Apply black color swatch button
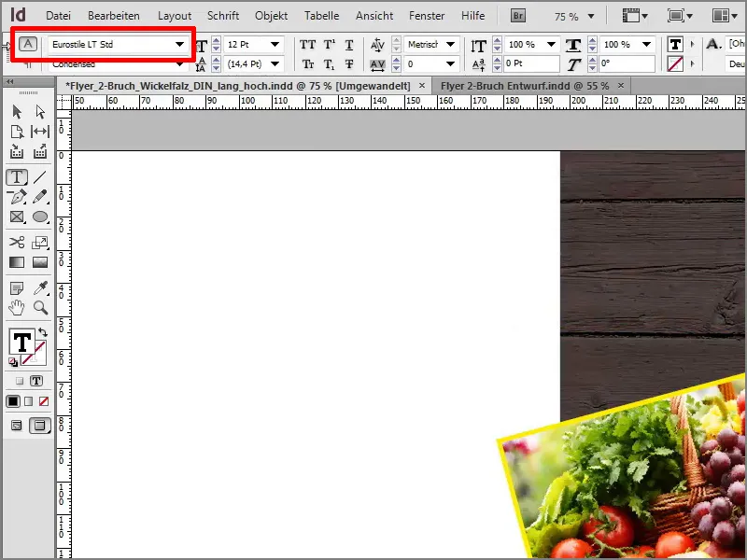The image size is (747, 560). pyautogui.click(x=13, y=401)
